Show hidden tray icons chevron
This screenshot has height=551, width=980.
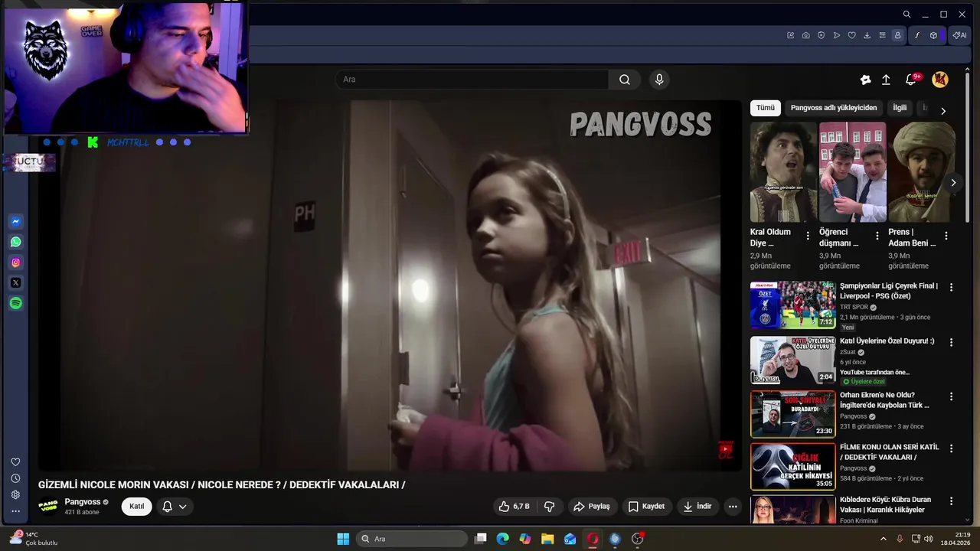tap(884, 539)
